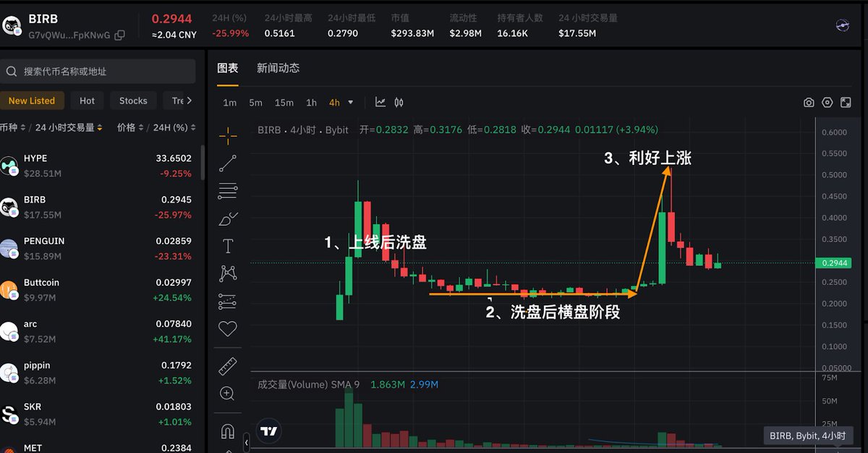Open the chart patterns tool
This screenshot has height=453, width=868.
pos(228,273)
